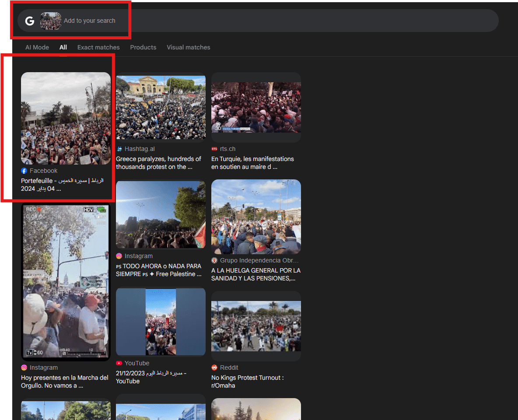The width and height of the screenshot is (518, 420).
Task: Switch to Visual matches tab
Action: pyautogui.click(x=188, y=47)
